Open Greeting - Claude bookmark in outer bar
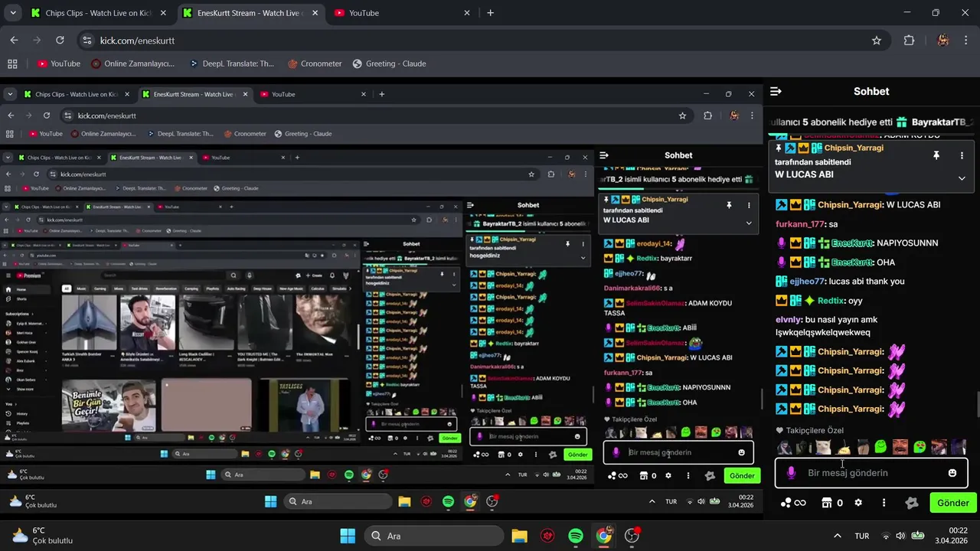980x551 pixels. (389, 64)
